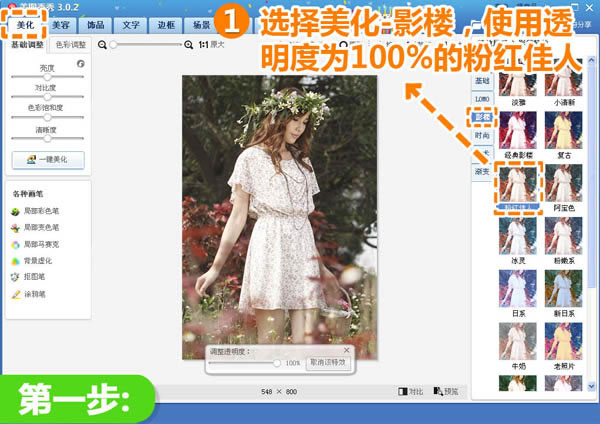This screenshot has width=600, height=424.
Task: Open the 文字 tab
Action: (131, 25)
